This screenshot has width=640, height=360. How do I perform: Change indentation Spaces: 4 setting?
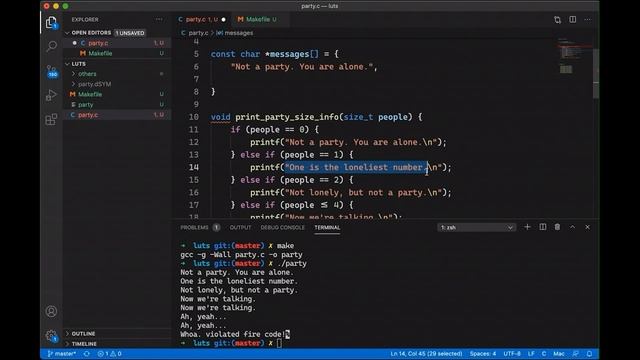(482, 354)
